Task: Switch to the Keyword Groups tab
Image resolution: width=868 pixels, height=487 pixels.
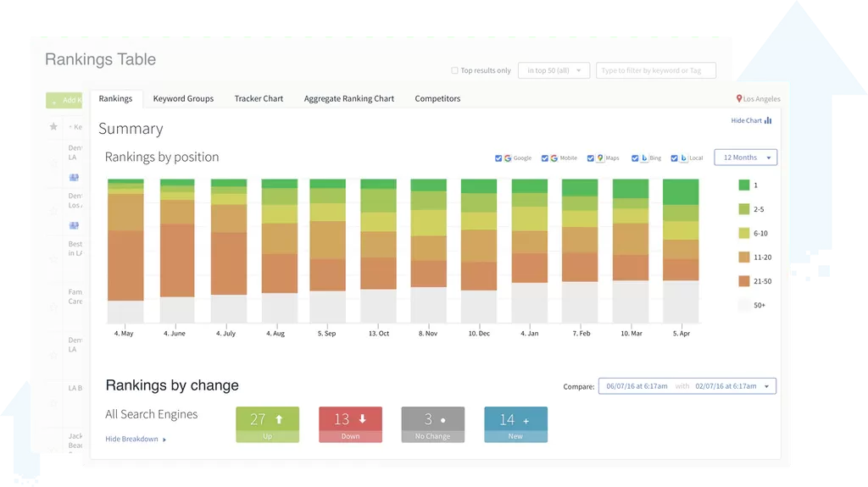Action: tap(183, 99)
